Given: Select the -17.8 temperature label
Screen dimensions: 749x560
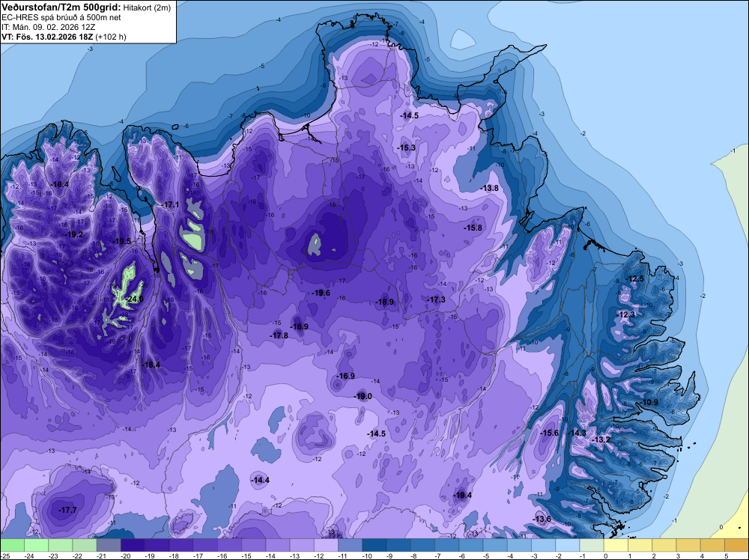Looking at the screenshot, I should click(279, 335).
